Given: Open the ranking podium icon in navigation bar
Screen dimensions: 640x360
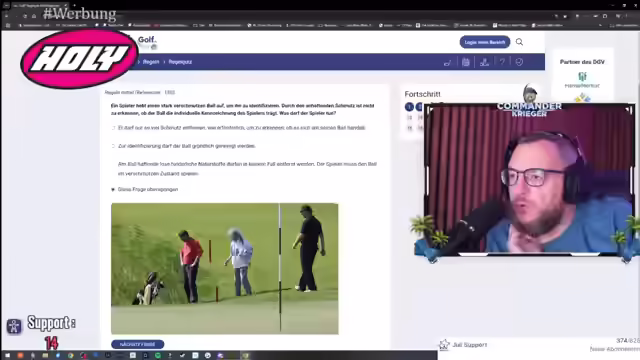Looking at the screenshot, I should pos(484,62).
